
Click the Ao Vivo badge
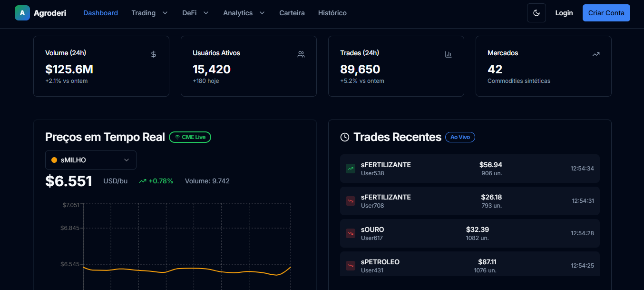click(x=459, y=137)
